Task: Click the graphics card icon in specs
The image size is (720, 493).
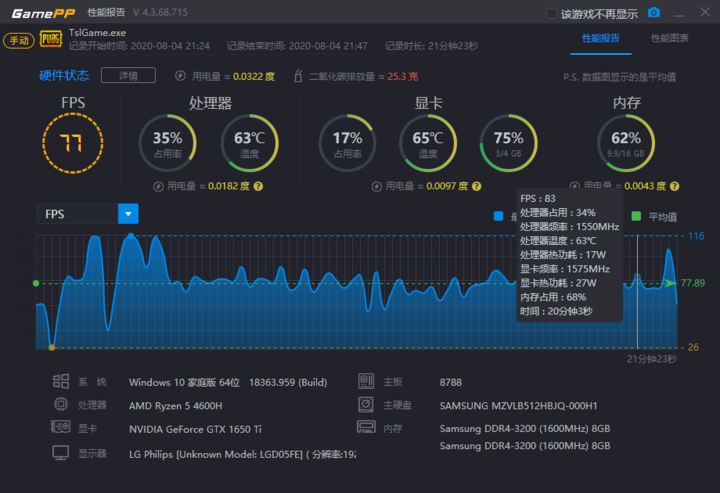Action: click(61, 427)
